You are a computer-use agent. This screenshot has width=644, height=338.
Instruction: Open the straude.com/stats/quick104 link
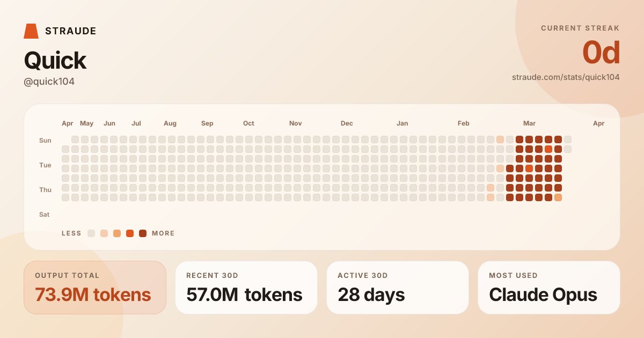pyautogui.click(x=566, y=77)
